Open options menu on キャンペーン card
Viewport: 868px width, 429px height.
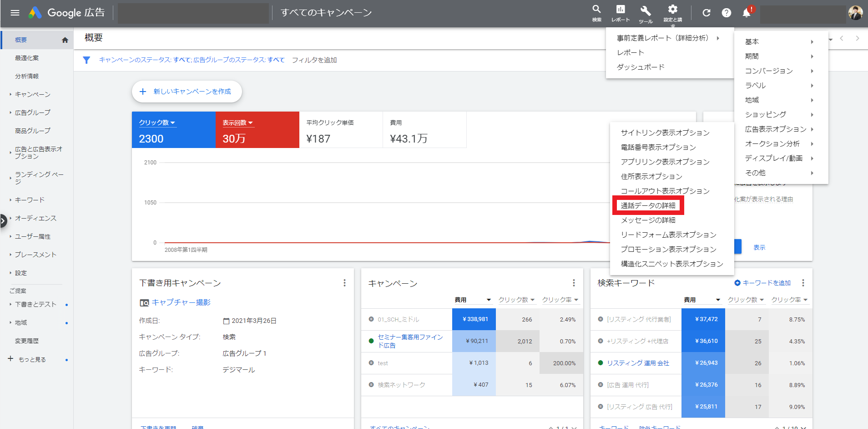(x=574, y=283)
